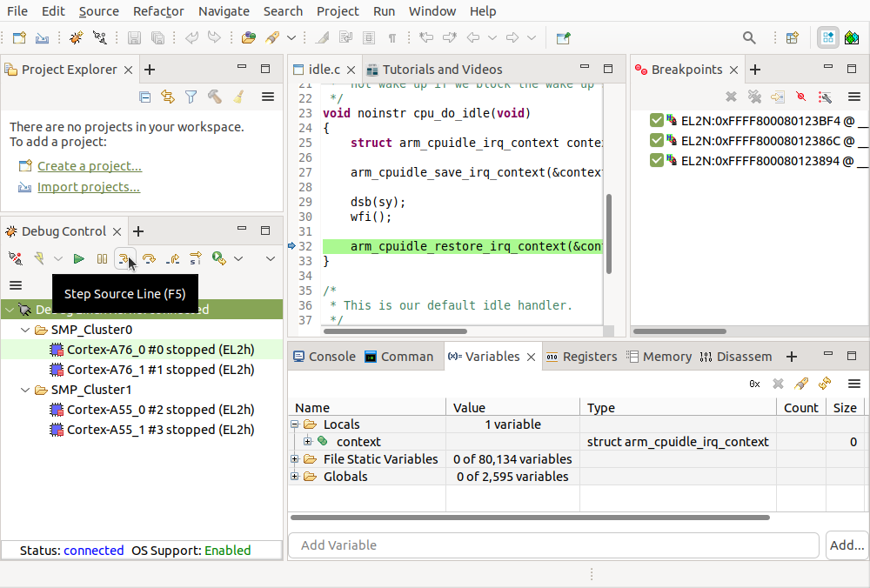The image size is (870, 588).
Task: Click the Step Over Source Line icon
Action: (x=149, y=258)
